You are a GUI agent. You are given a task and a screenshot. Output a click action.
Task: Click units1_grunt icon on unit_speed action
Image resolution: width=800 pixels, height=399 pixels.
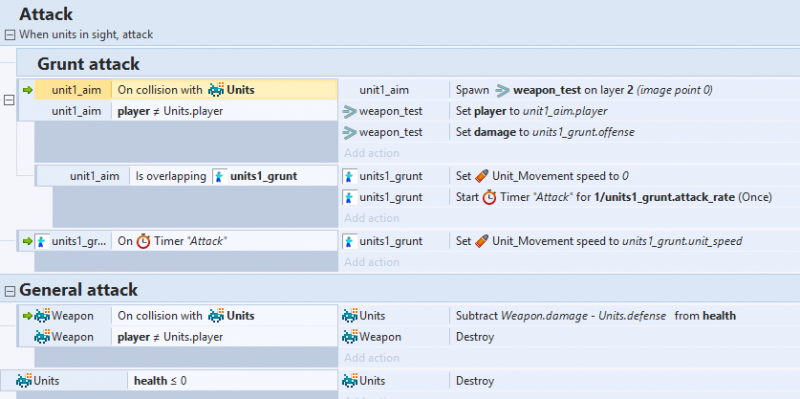click(349, 241)
